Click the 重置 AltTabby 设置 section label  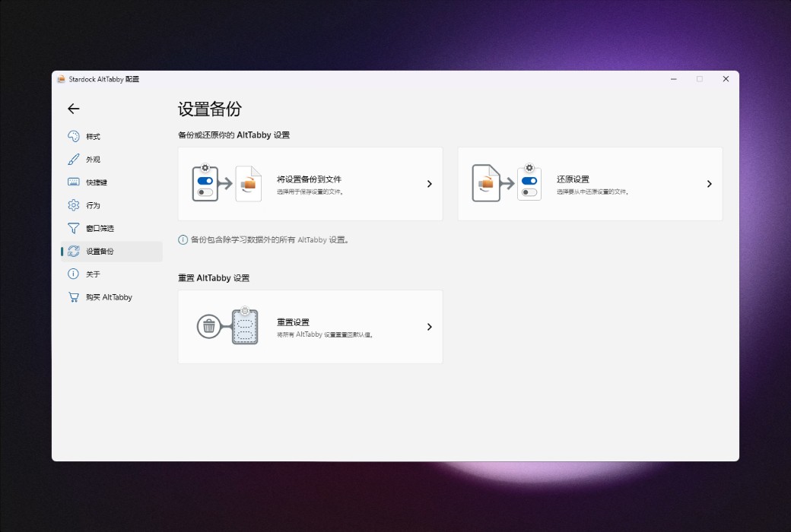pos(214,278)
